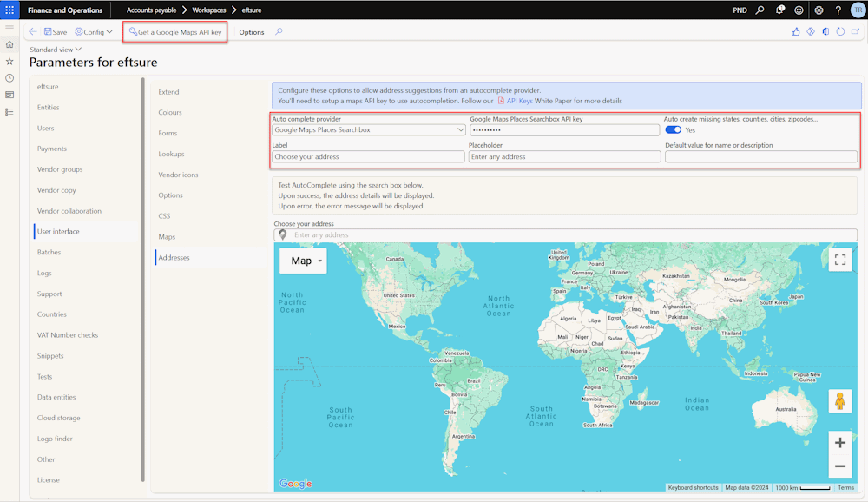The image size is (868, 502).
Task: Open the CSS sub-tab
Action: 164,216
